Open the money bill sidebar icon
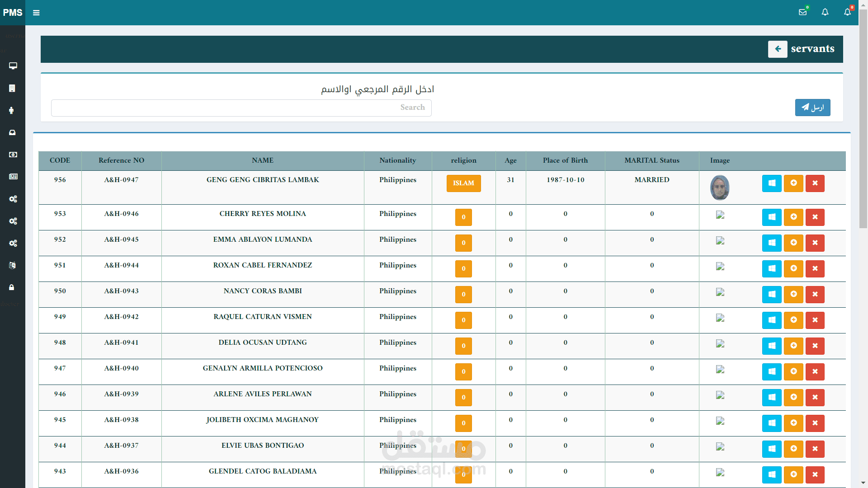The height and width of the screenshot is (488, 868). point(13,155)
